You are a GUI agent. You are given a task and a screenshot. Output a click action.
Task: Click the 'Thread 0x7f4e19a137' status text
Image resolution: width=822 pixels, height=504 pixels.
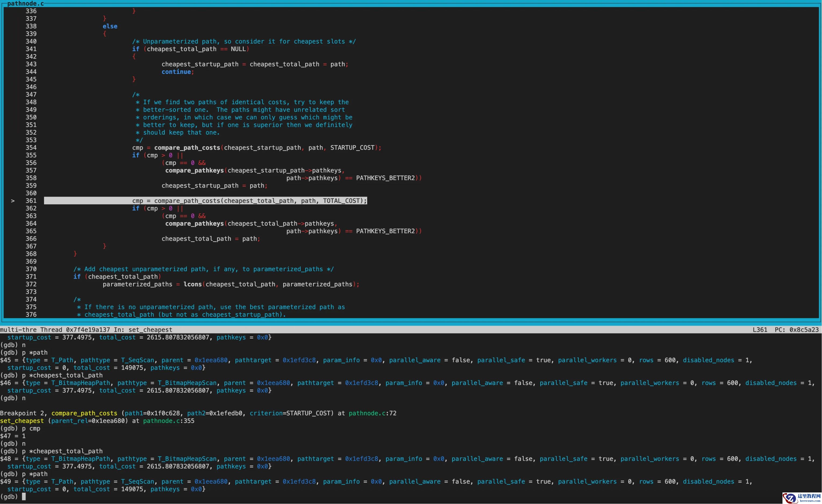tap(75, 330)
